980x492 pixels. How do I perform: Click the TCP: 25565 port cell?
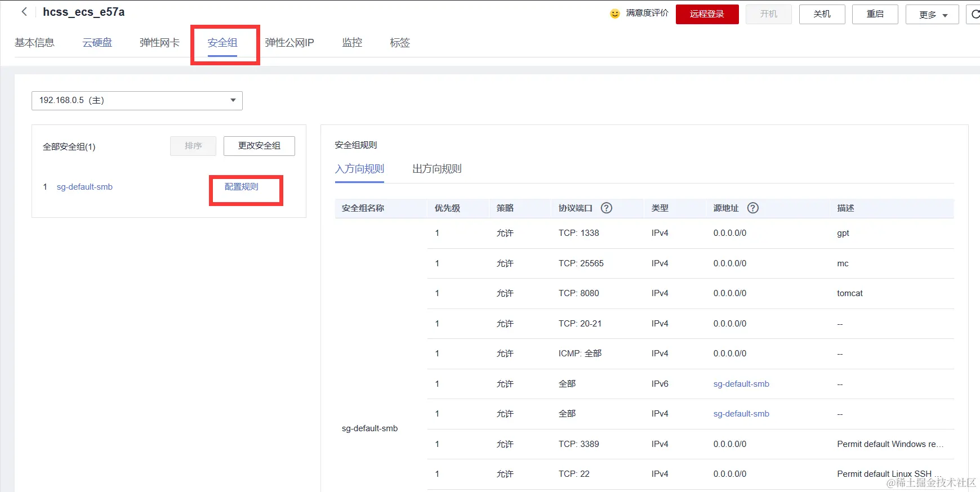581,263
